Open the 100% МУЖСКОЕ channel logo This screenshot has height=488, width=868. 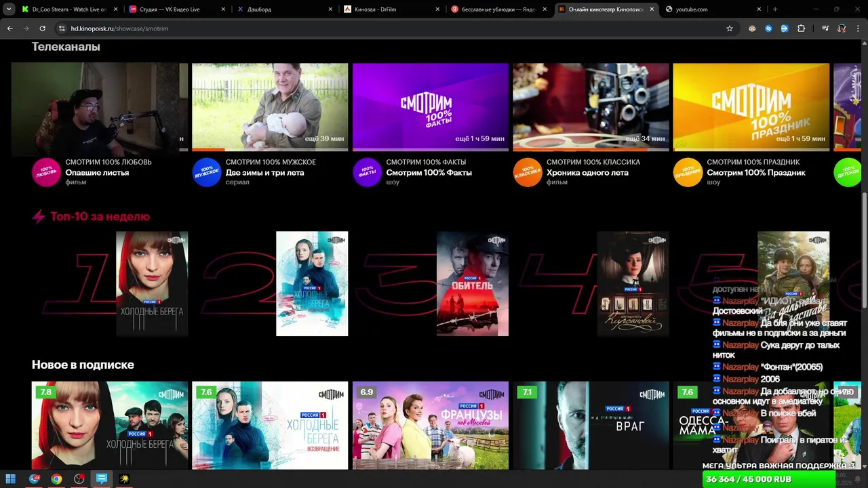pyautogui.click(x=207, y=172)
